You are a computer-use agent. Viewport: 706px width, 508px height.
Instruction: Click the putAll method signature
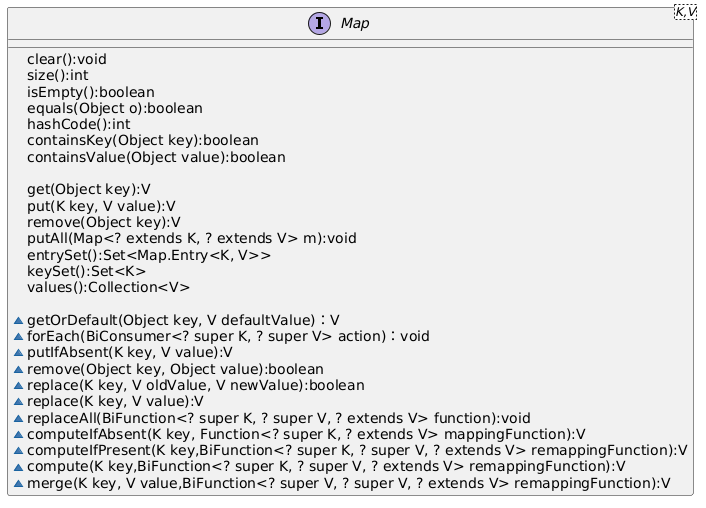[x=192, y=238]
